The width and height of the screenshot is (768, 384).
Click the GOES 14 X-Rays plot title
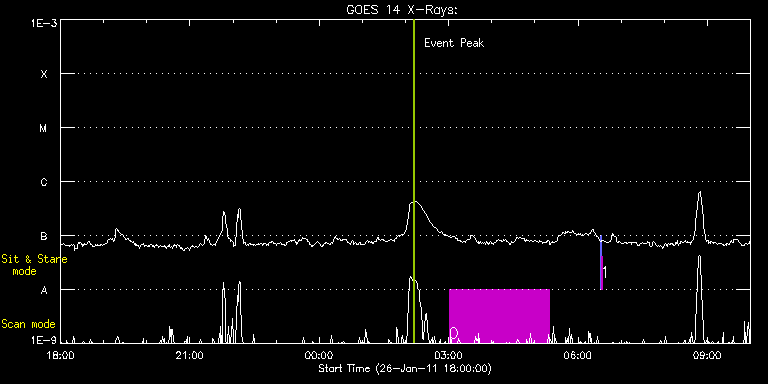coord(402,10)
